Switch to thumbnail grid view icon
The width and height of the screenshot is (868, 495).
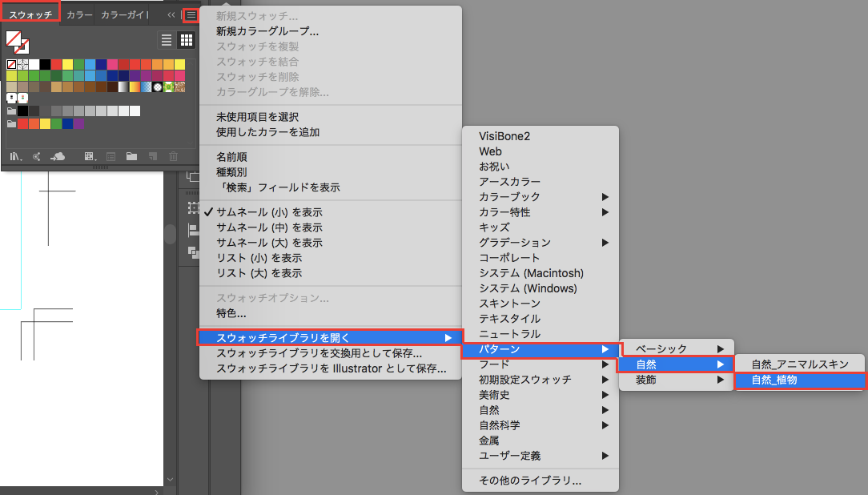point(186,40)
